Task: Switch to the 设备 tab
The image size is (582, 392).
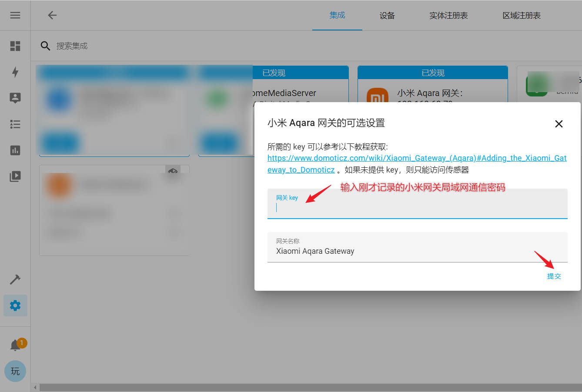Action: (x=387, y=16)
